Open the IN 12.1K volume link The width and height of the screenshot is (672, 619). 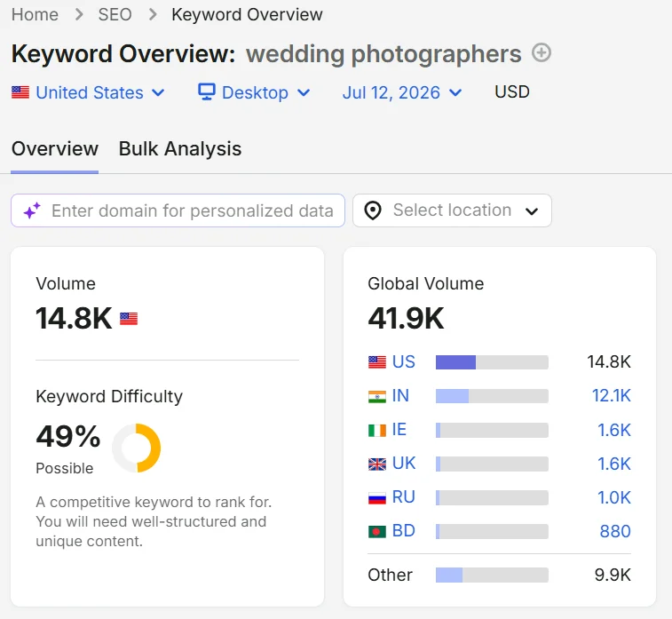pos(611,396)
